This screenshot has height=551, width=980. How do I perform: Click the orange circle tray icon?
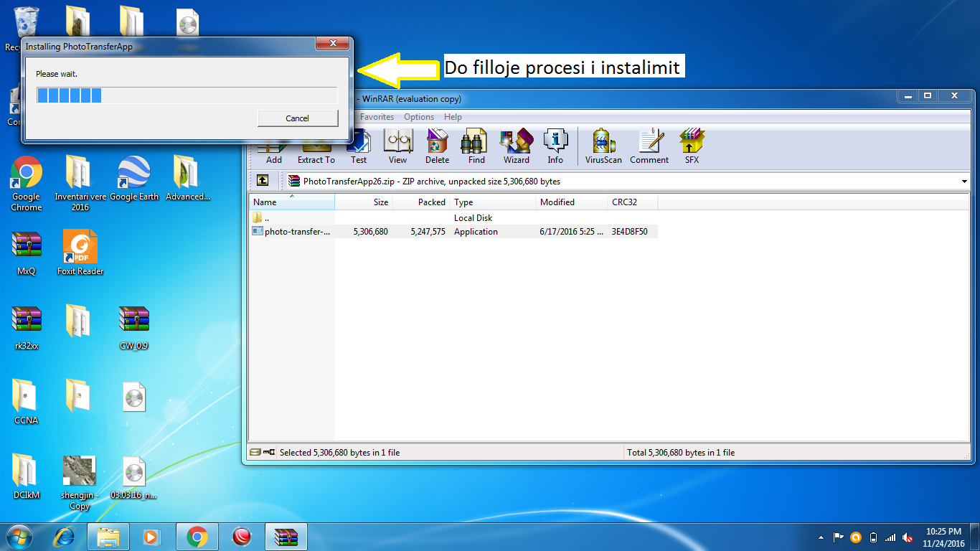pos(855,537)
